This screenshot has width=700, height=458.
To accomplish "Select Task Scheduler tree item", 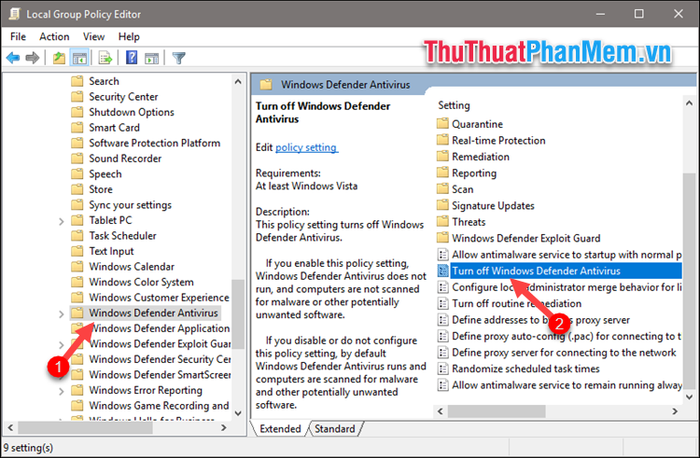I will pos(122,236).
